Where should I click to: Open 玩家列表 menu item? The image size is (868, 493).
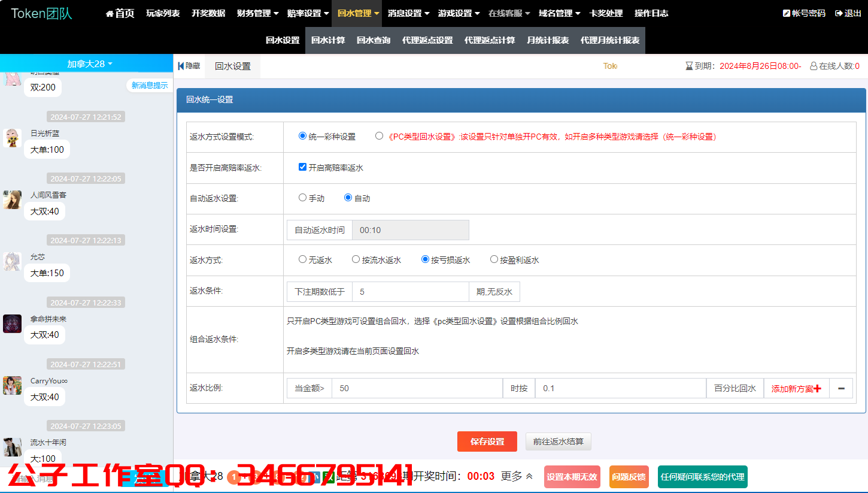coord(163,13)
